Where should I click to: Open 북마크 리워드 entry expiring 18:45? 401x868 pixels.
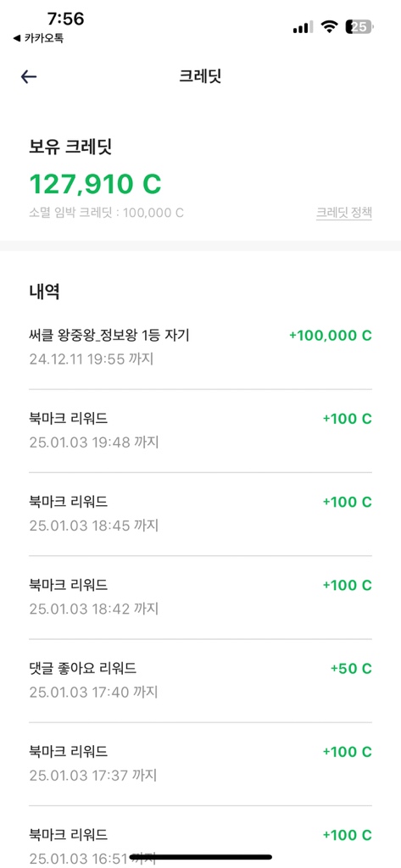pos(200,514)
